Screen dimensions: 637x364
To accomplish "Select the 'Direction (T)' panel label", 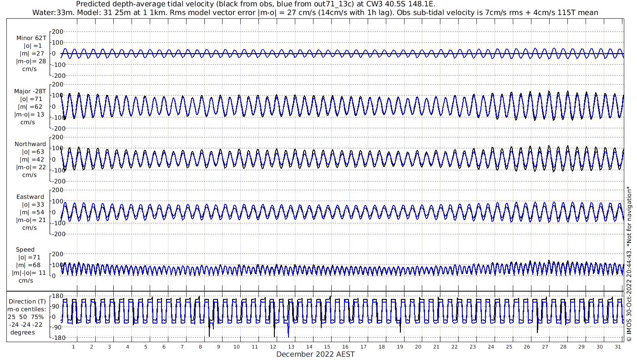I will click(27, 302).
